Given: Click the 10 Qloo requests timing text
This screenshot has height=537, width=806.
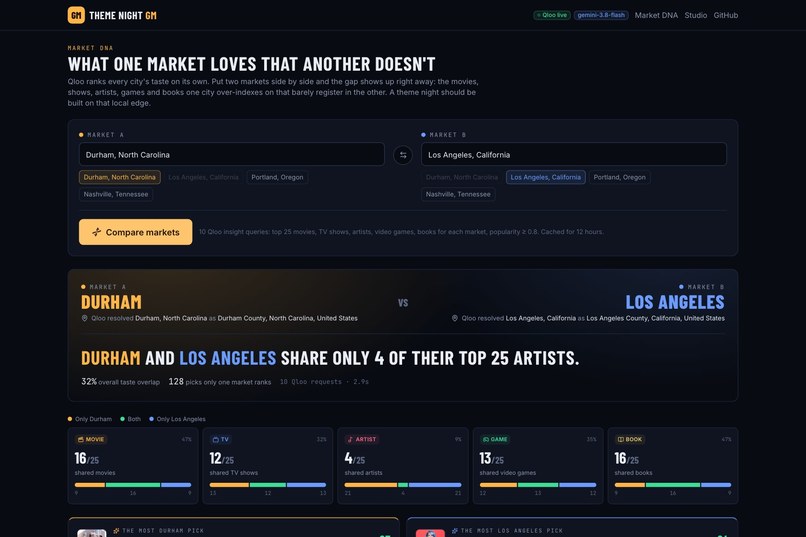Looking at the screenshot, I should (x=324, y=382).
